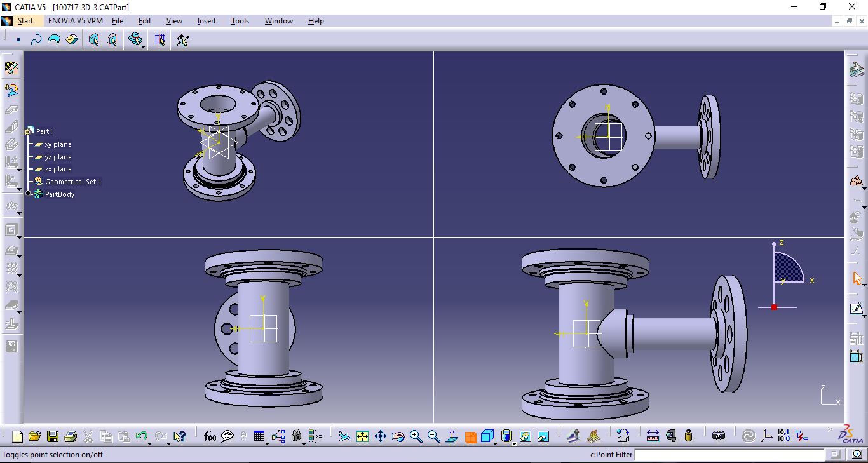Enable Fly Mode with the airplane icon
868x463 pixels.
343,436
